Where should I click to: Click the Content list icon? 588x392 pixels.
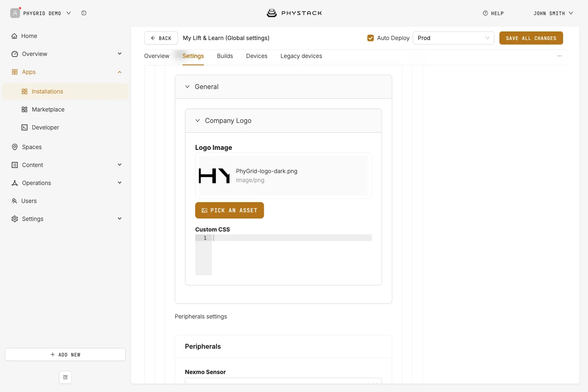click(15, 165)
